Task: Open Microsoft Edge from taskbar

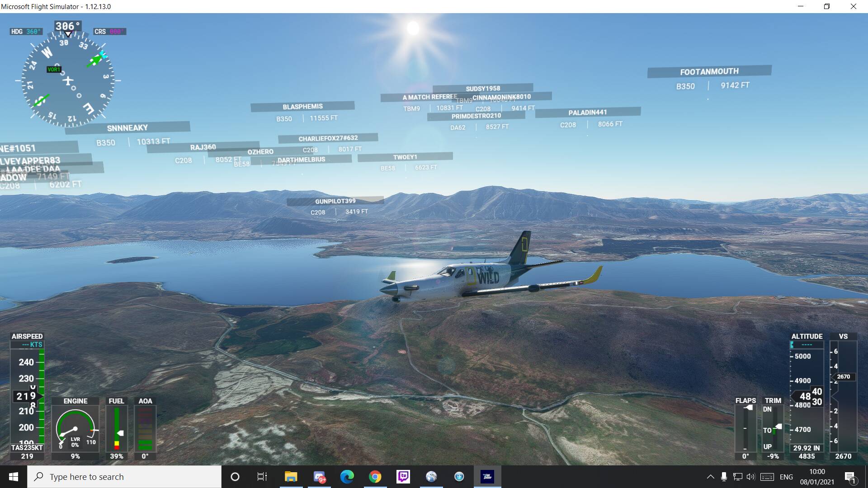Action: 347,477
